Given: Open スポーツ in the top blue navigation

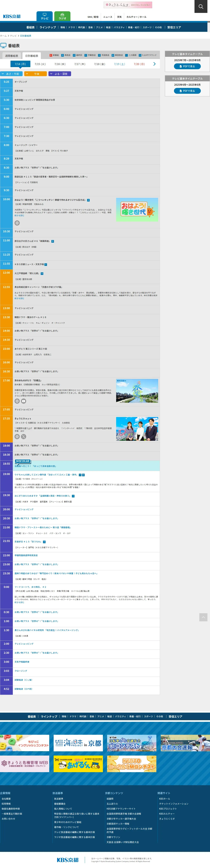Looking at the screenshot, I should (147, 27).
